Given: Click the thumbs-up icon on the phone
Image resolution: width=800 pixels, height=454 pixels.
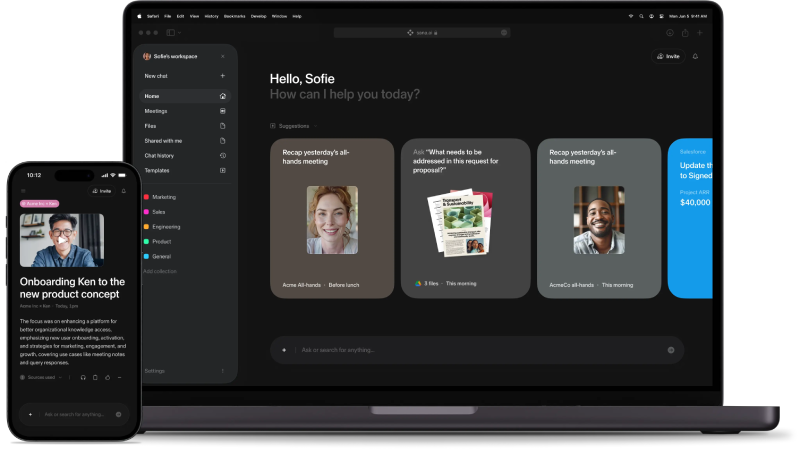Looking at the screenshot, I should coord(107,377).
